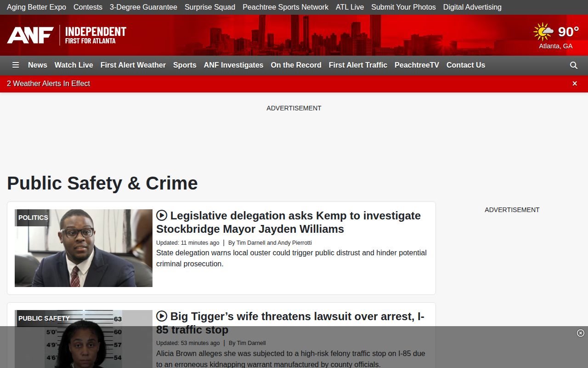
Task: Click 2 Weather Alerts In Effect text
Action: [x=49, y=84]
